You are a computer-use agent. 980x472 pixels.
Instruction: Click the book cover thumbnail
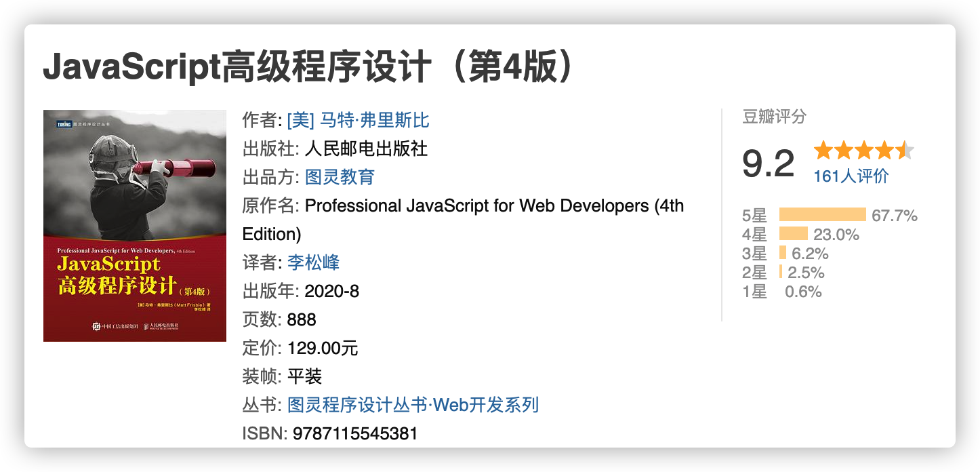pyautogui.click(x=135, y=226)
